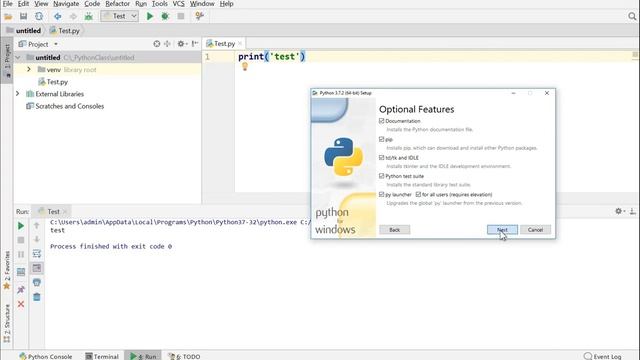The height and width of the screenshot is (360, 640).
Task: Click the Pause output icon in Run panel
Action: (x=21, y=254)
